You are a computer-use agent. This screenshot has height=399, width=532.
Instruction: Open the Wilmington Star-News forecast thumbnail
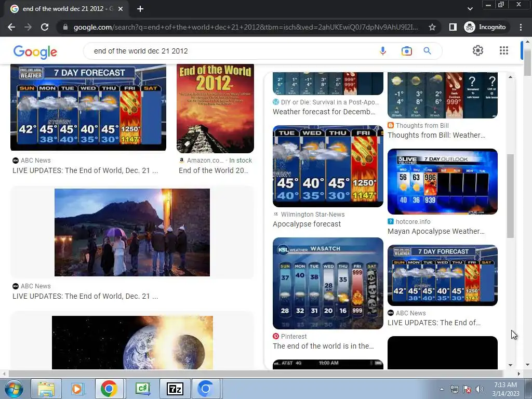tap(328, 166)
